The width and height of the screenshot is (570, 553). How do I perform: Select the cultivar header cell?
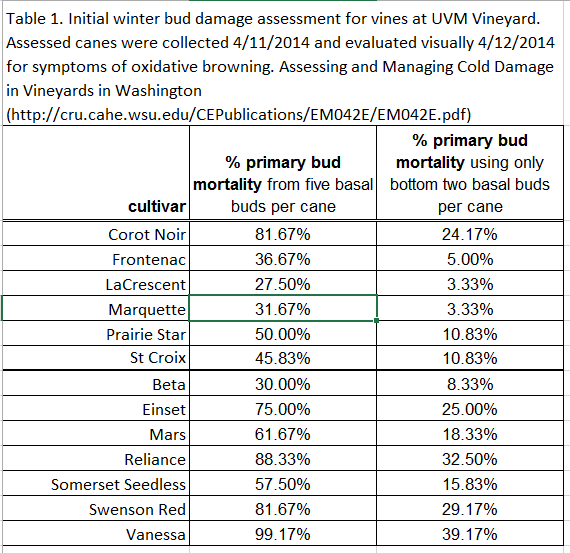pyautogui.click(x=96, y=173)
